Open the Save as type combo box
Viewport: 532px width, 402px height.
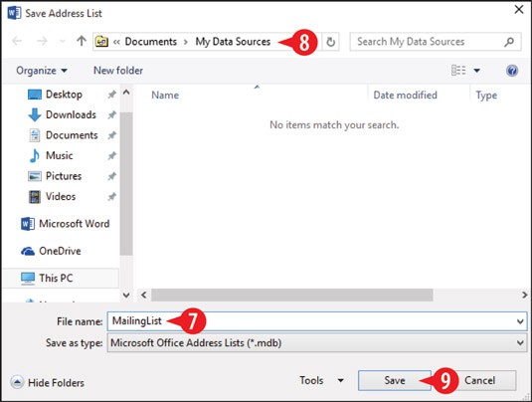(317, 343)
